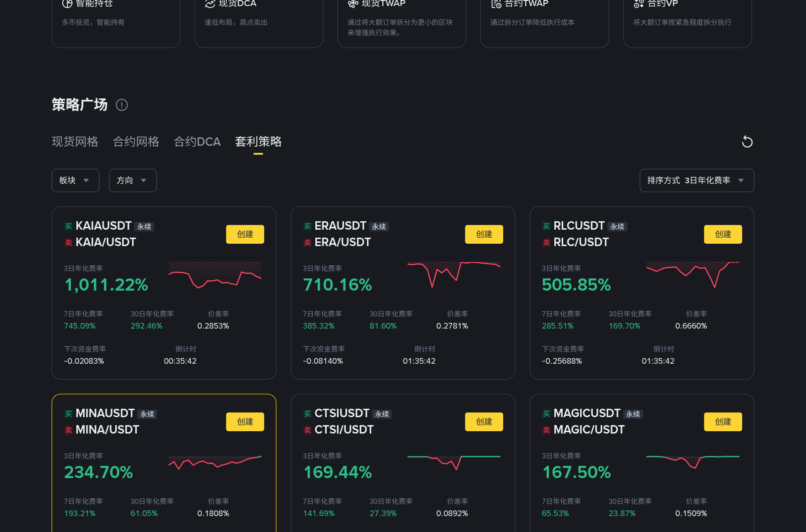Click the info icon beside 策略广场
Screen dimensions: 806x532
(122, 105)
